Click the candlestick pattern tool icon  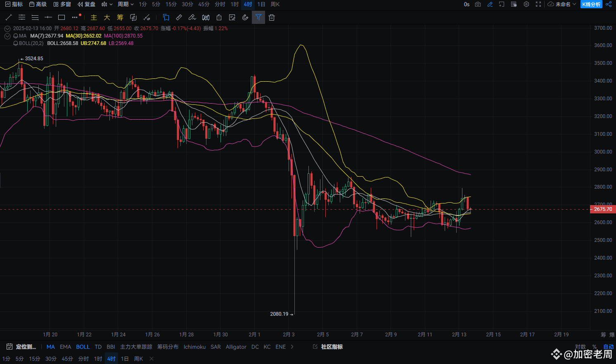click(x=206, y=17)
